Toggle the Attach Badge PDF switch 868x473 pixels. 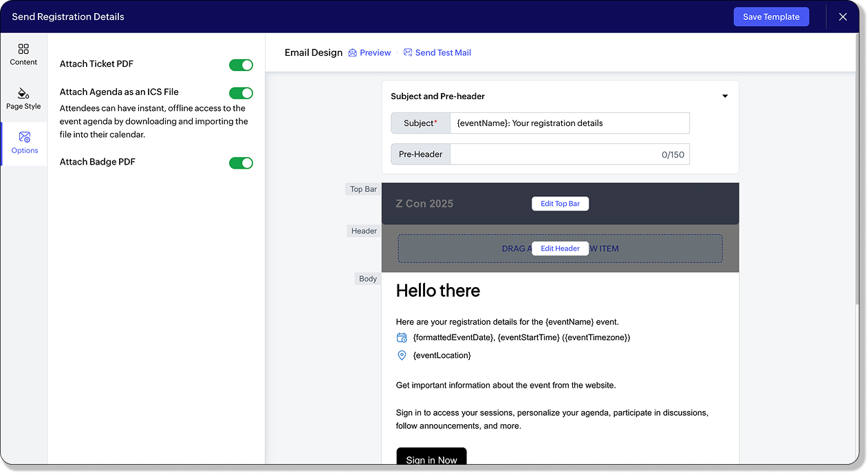click(x=241, y=163)
